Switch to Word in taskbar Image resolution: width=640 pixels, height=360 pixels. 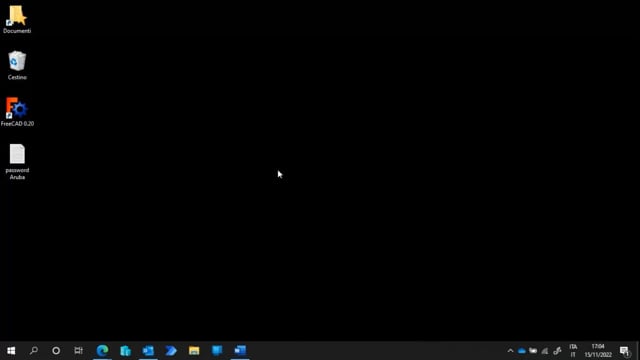click(240, 351)
